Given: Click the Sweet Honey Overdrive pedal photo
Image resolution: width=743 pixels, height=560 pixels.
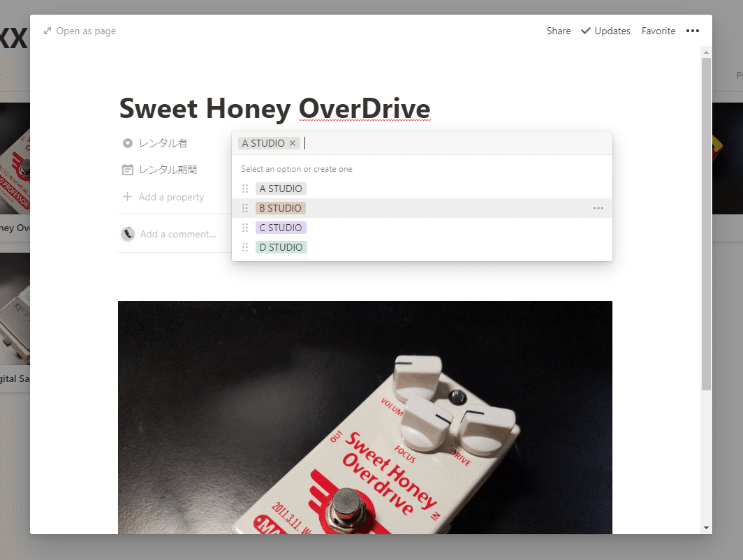Looking at the screenshot, I should tap(365, 418).
